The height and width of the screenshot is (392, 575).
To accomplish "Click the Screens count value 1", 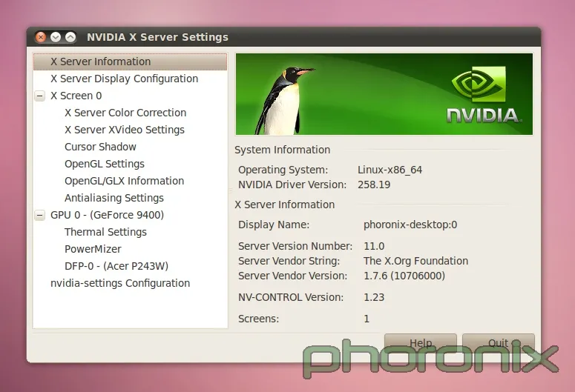I will tap(367, 319).
